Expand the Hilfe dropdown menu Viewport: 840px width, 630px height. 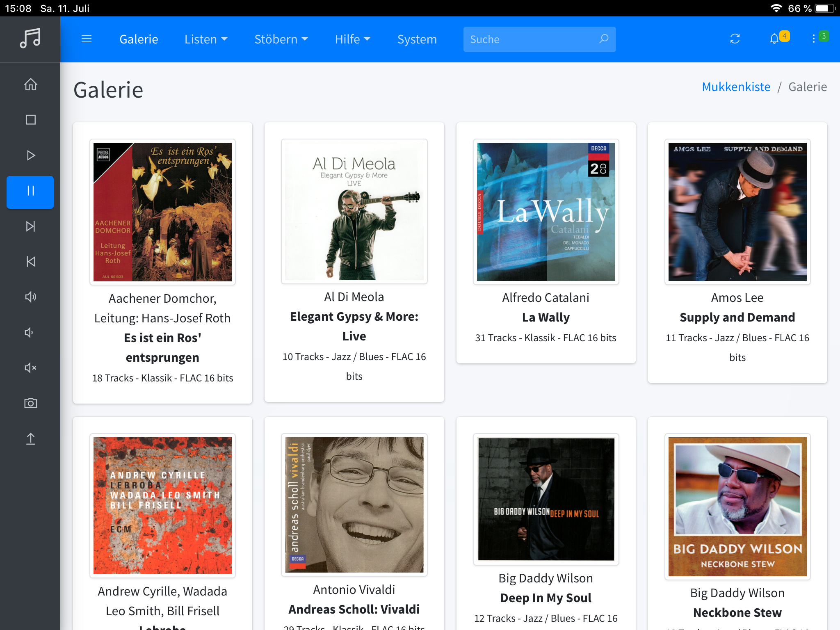coord(353,39)
